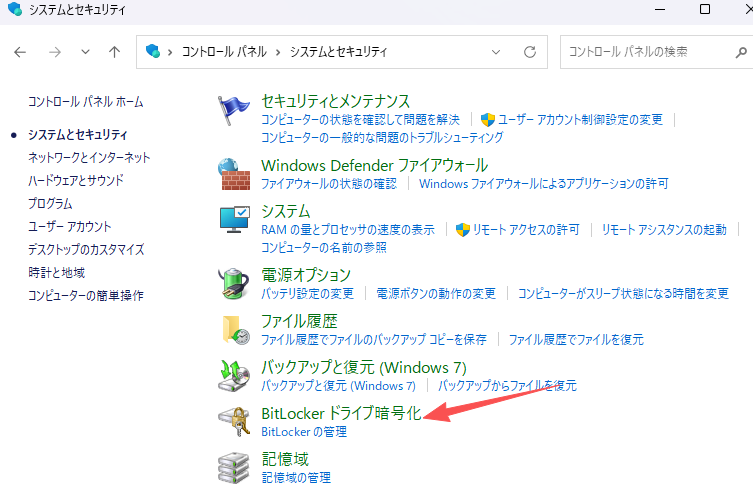
Task: Click 記憶域の管理 link
Action: (296, 478)
